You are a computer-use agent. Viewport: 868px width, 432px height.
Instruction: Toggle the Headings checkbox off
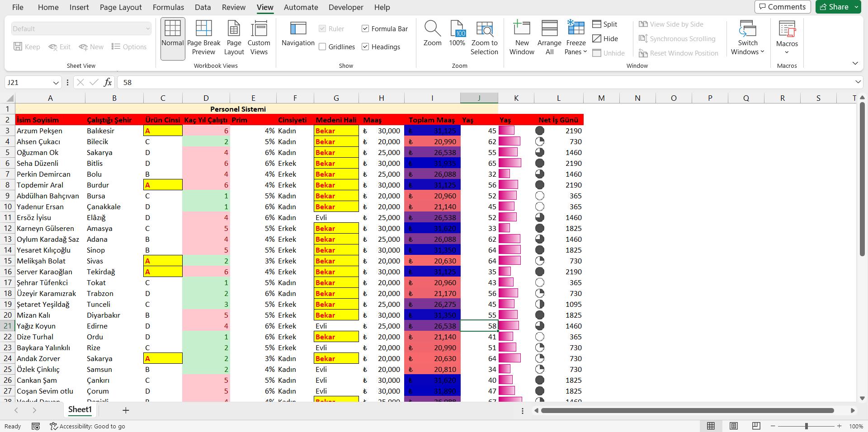tap(365, 47)
